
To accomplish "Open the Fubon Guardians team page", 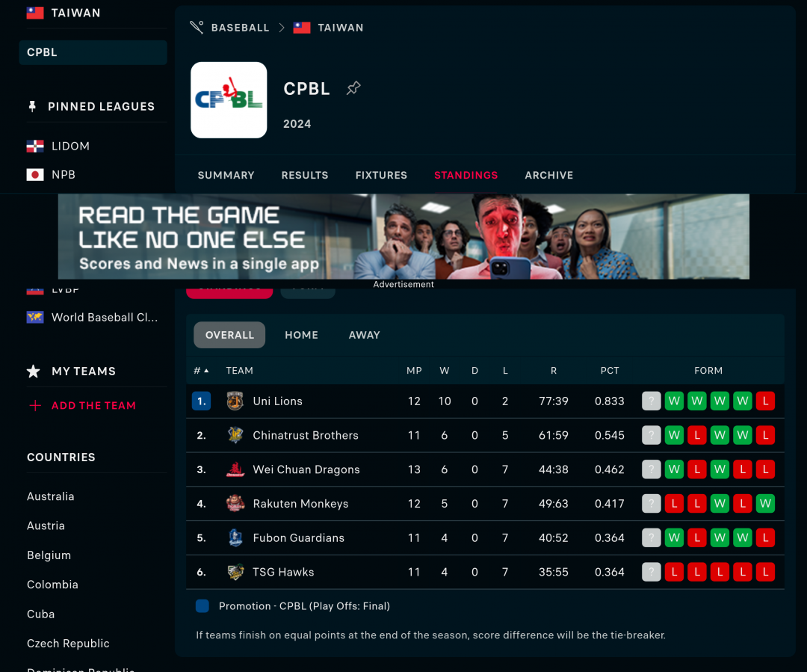I will pos(298,537).
